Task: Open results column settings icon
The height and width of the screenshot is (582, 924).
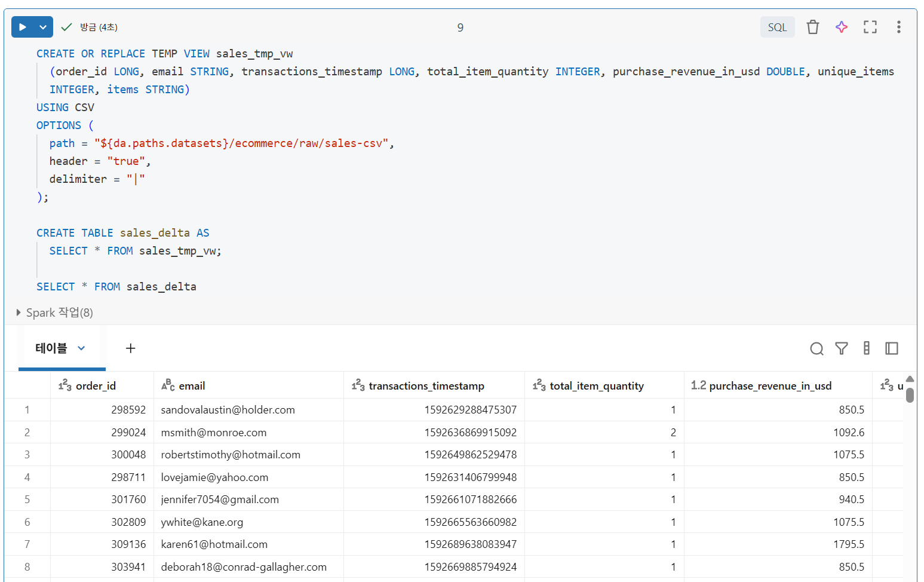Action: (866, 348)
